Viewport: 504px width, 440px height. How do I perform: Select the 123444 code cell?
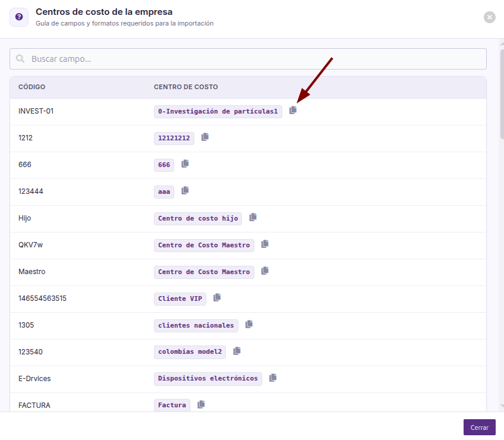[x=30, y=191]
